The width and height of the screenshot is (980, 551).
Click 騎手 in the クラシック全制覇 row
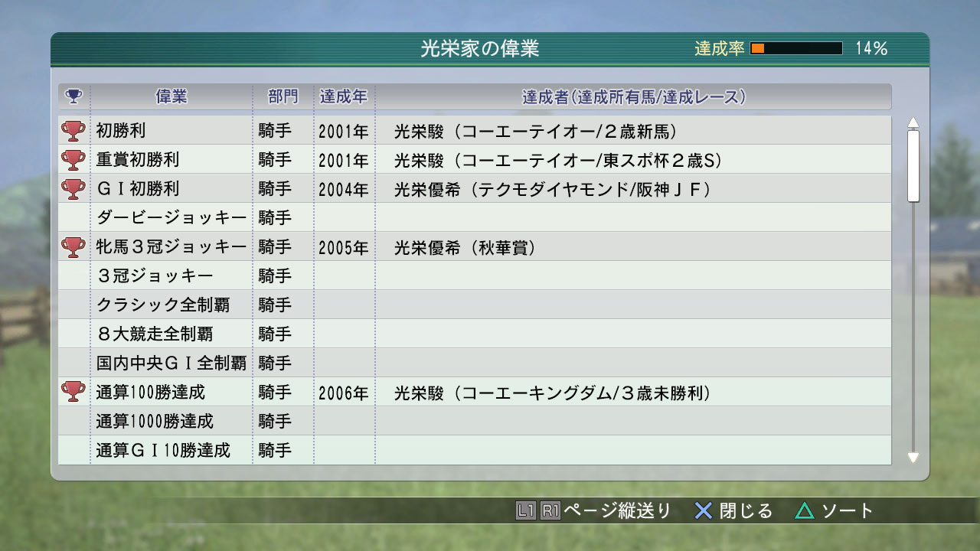pos(275,305)
